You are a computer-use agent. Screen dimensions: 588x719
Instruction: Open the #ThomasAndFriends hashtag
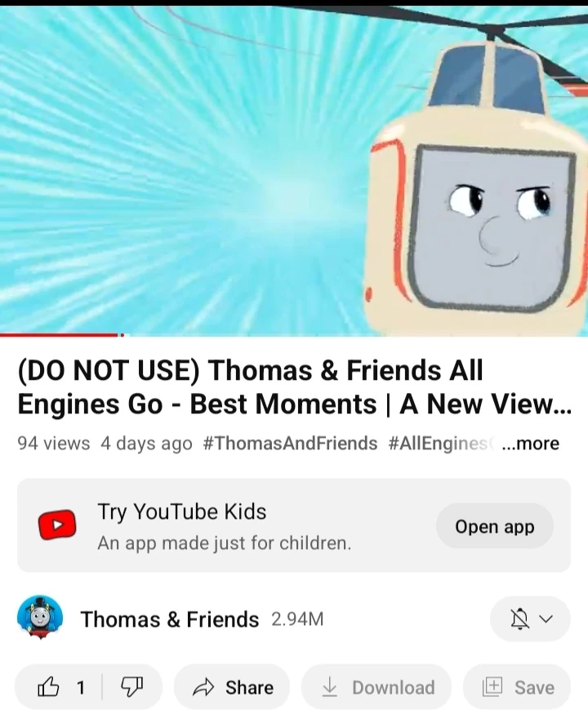[290, 444]
